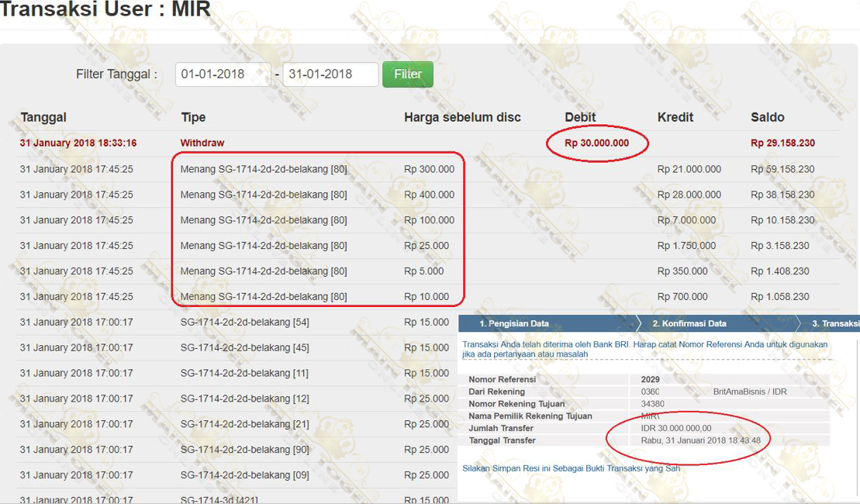Open the 1. Pengisian Data step
This screenshot has height=504, width=860.
click(513, 323)
